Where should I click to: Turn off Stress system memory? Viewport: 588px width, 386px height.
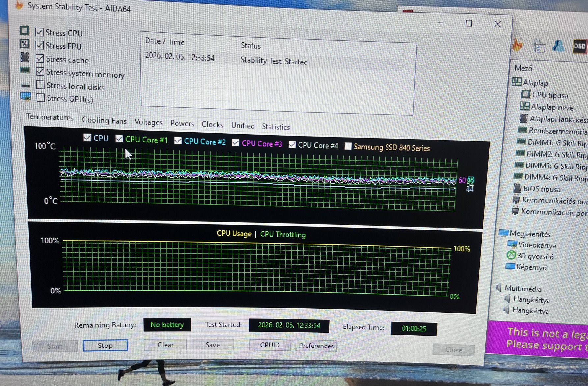(40, 71)
